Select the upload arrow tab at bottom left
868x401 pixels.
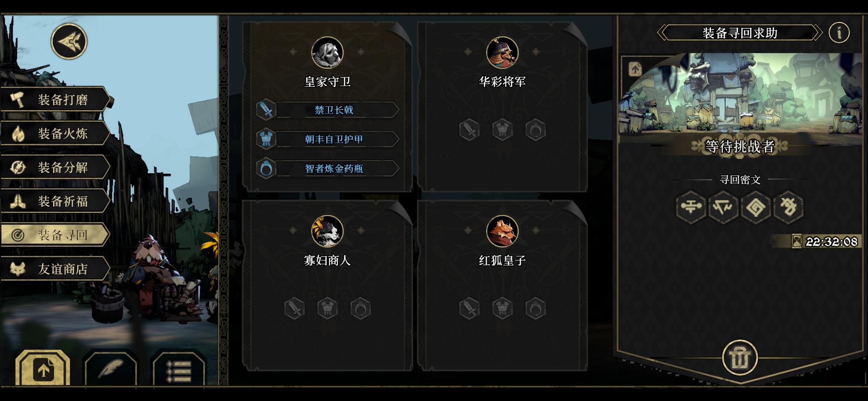tap(43, 369)
